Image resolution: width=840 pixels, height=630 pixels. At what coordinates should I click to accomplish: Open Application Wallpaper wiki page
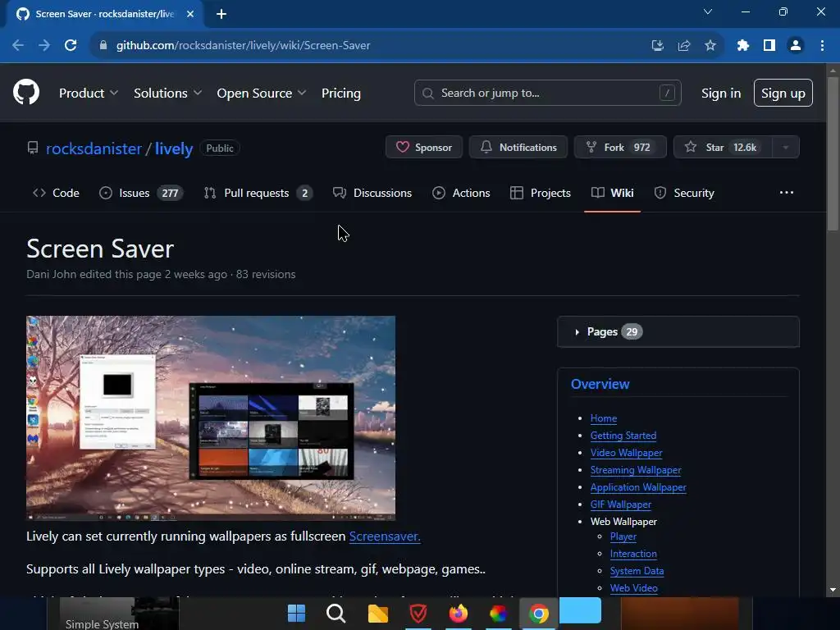point(638,487)
